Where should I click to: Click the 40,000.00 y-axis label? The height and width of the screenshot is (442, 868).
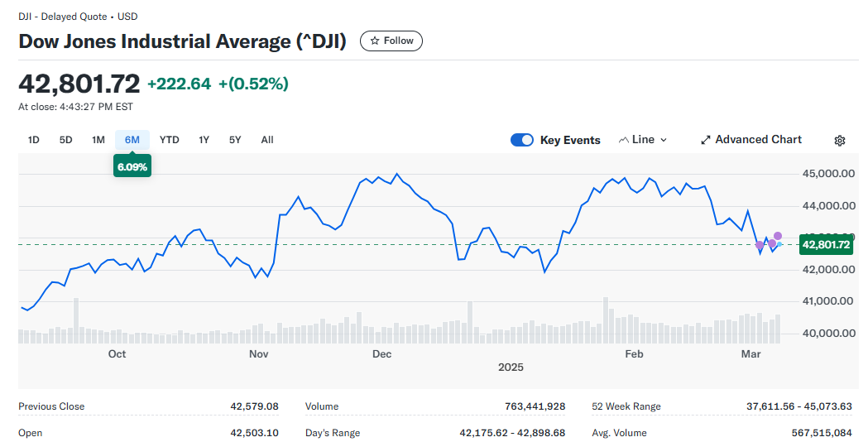tap(829, 334)
